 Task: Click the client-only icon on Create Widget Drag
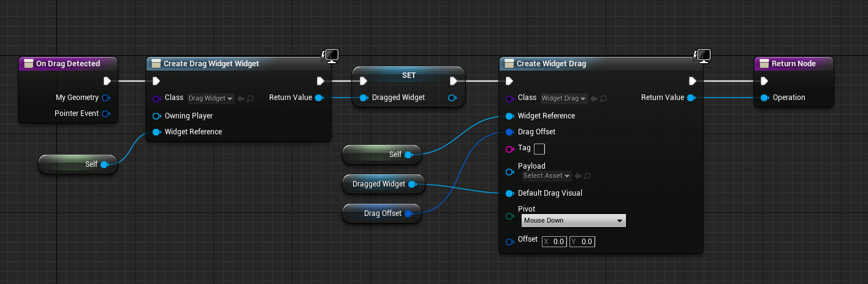702,56
